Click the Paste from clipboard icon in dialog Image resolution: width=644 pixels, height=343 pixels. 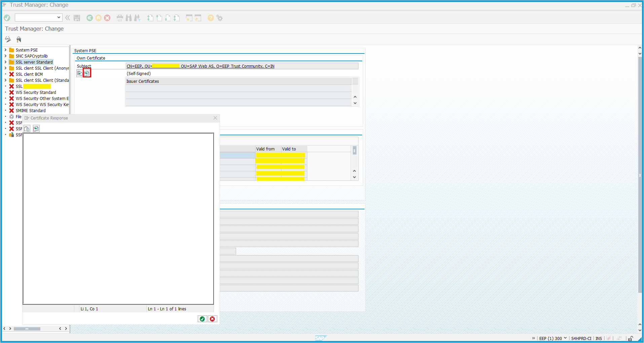tap(27, 129)
